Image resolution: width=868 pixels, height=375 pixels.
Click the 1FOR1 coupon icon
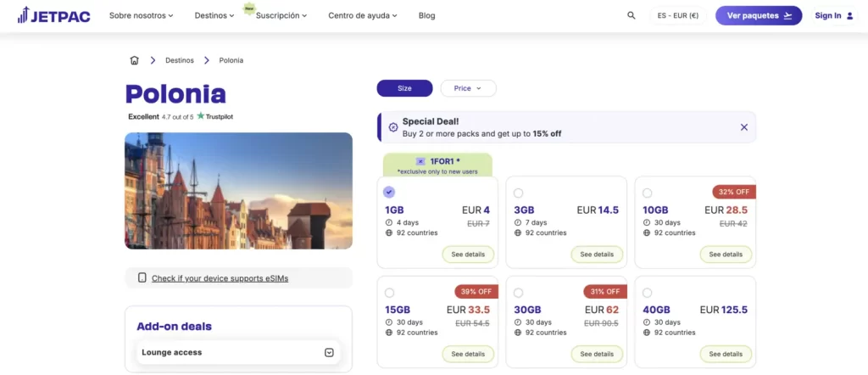coord(420,162)
